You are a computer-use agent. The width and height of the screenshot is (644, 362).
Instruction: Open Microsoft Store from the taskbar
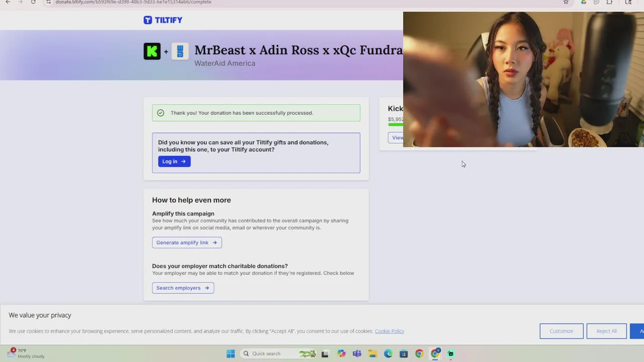[404, 353]
